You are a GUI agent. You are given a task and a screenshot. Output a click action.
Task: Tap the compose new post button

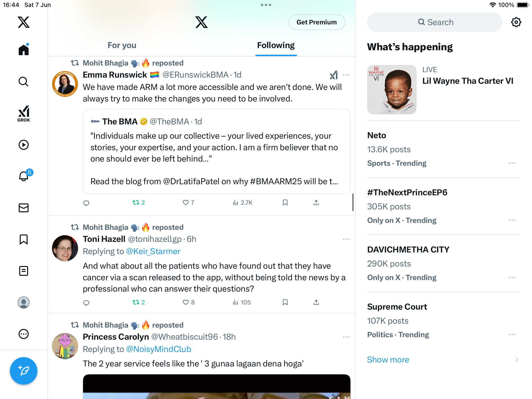coord(24,371)
